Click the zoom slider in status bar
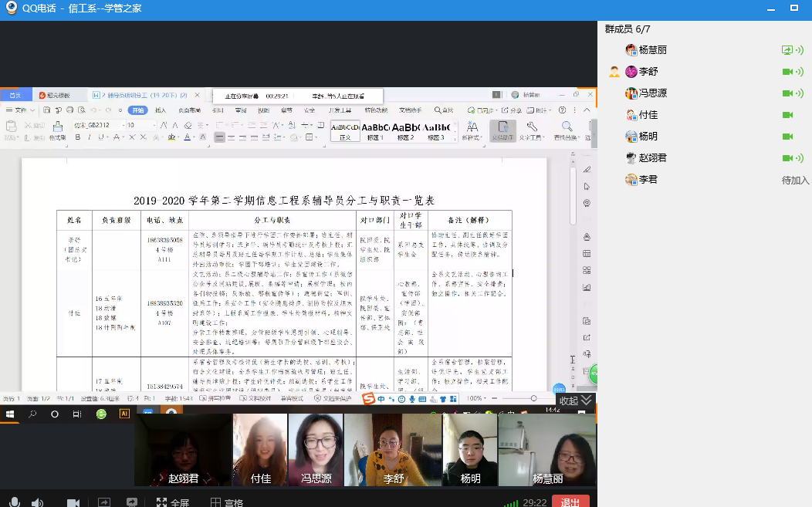The width and height of the screenshot is (812, 507). click(x=533, y=398)
